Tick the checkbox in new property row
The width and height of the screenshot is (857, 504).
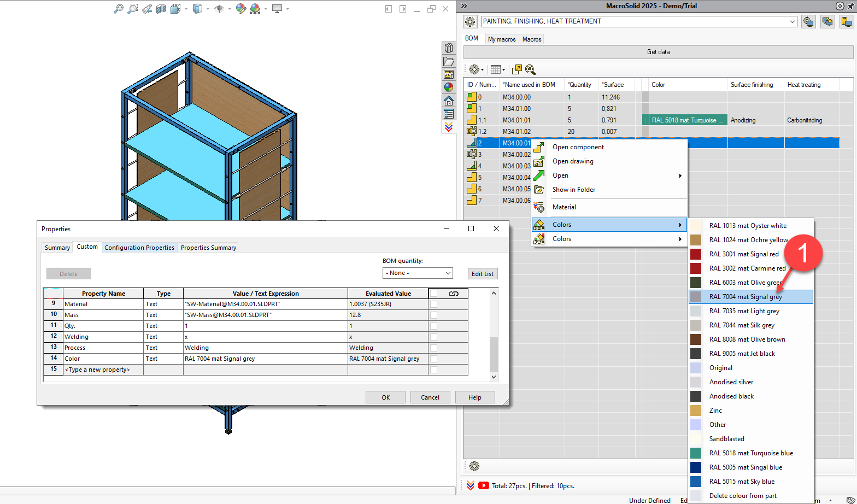[x=433, y=370]
